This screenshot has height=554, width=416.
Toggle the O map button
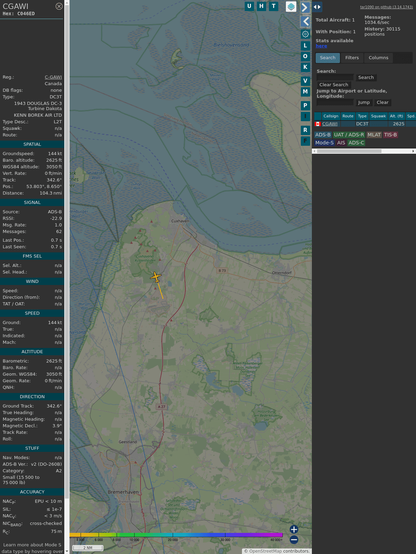point(305,56)
